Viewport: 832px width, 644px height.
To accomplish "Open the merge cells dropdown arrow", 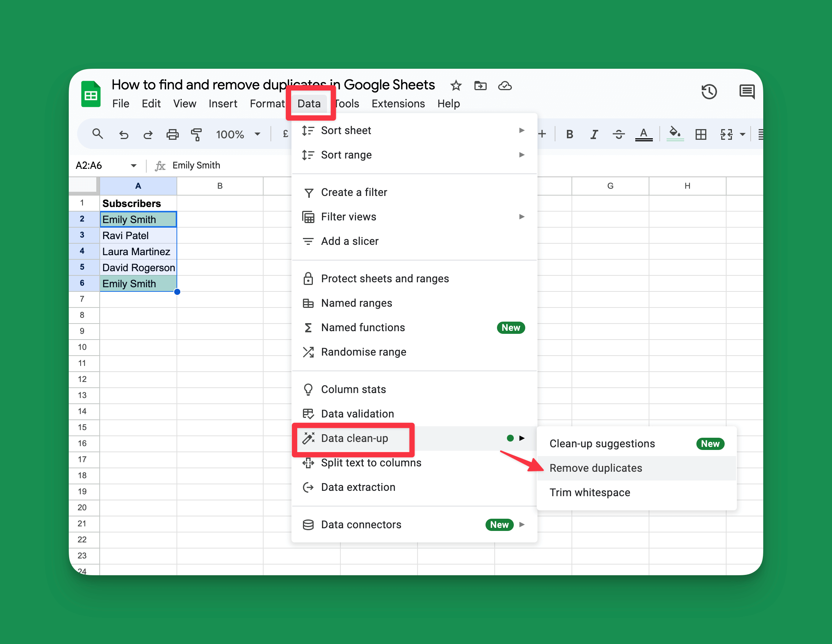I will pos(743,134).
